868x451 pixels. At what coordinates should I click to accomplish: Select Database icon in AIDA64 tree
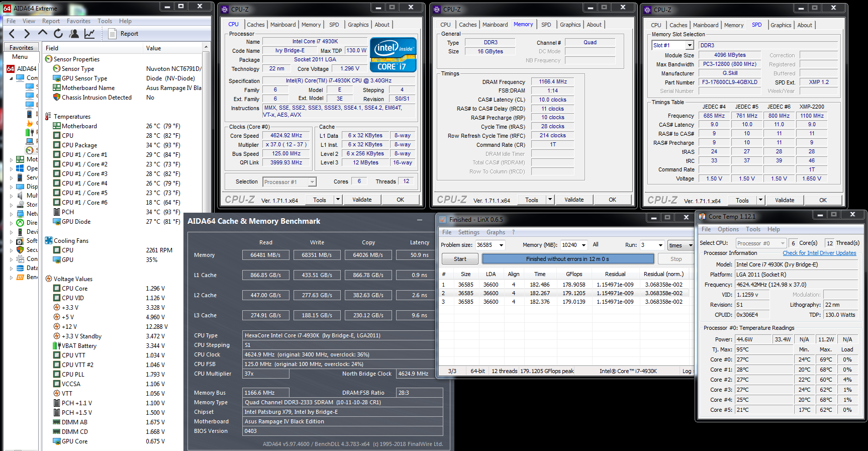pos(20,268)
